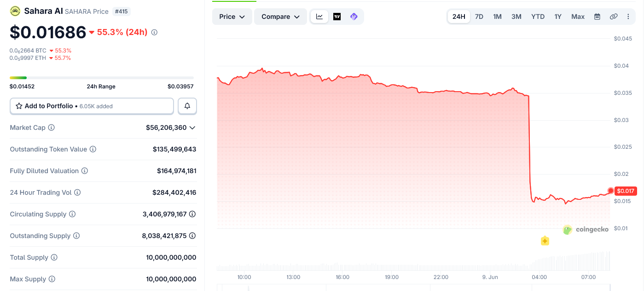Click the red current price dot

pyautogui.click(x=610, y=191)
